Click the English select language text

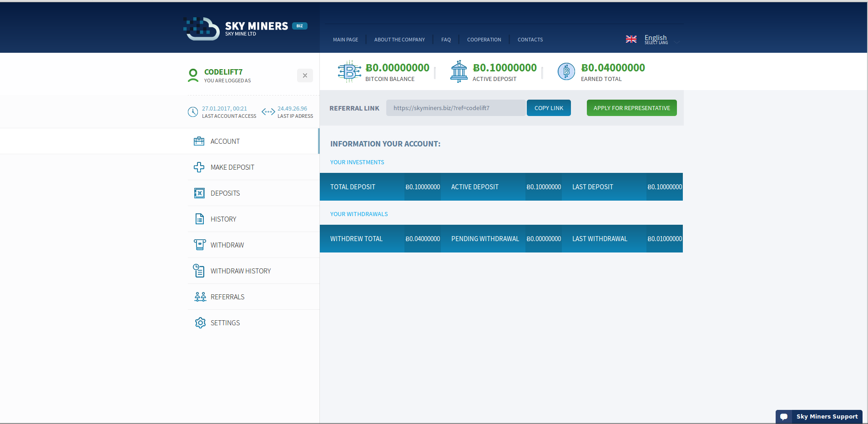656,40
